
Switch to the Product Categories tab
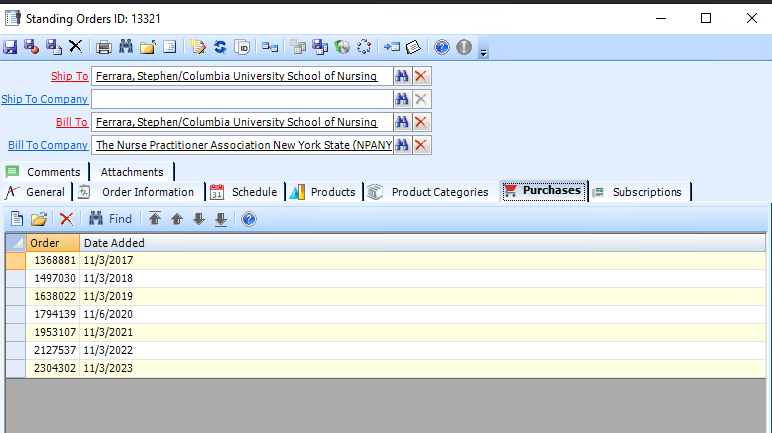click(x=439, y=192)
